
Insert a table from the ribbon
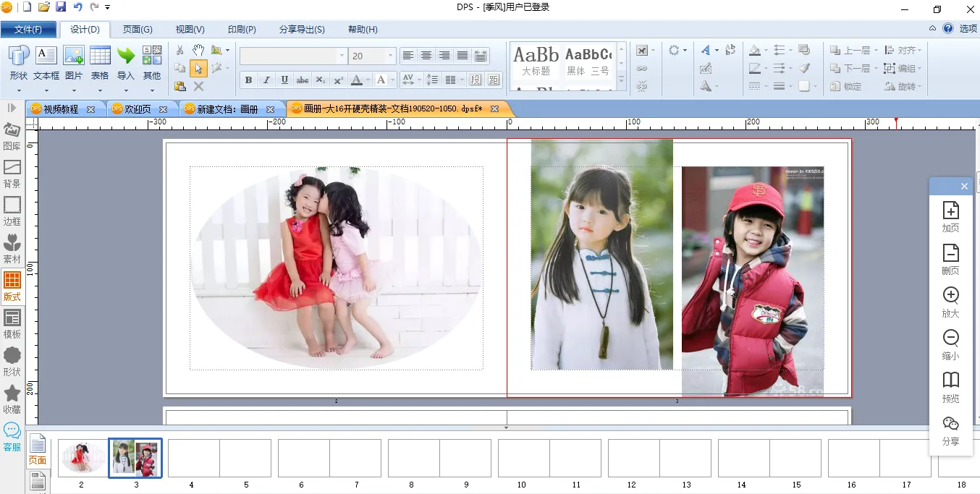coord(100,63)
